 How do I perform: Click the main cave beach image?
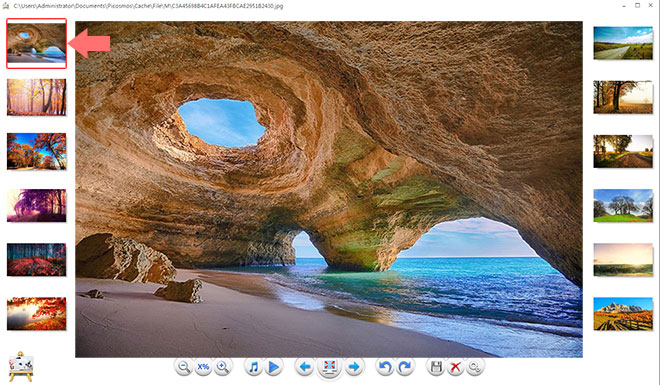coord(329,189)
